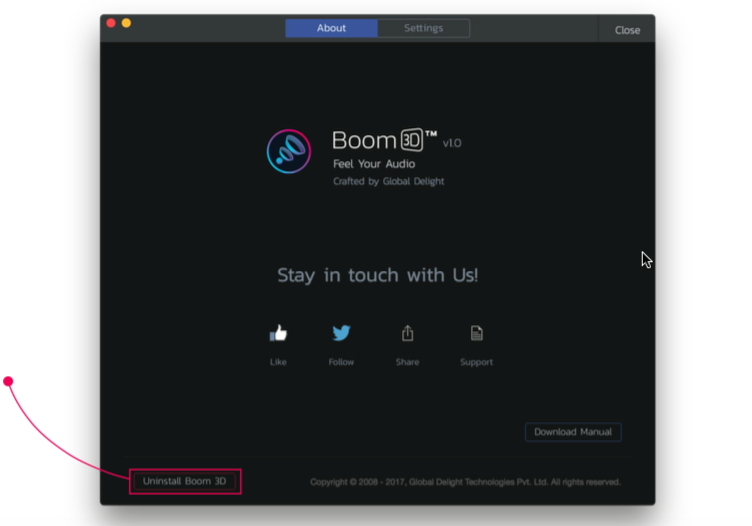752x526 pixels.
Task: Click the thumbs-up Like icon
Action: pyautogui.click(x=278, y=333)
